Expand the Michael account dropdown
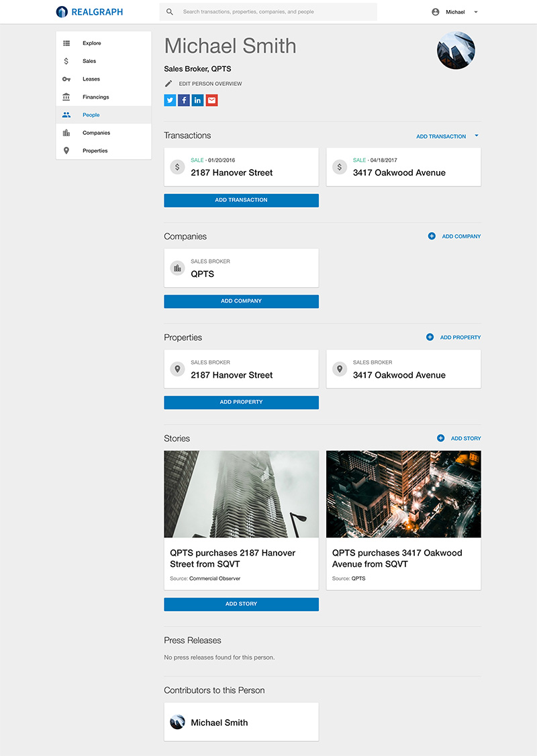This screenshot has width=537, height=756. click(475, 12)
